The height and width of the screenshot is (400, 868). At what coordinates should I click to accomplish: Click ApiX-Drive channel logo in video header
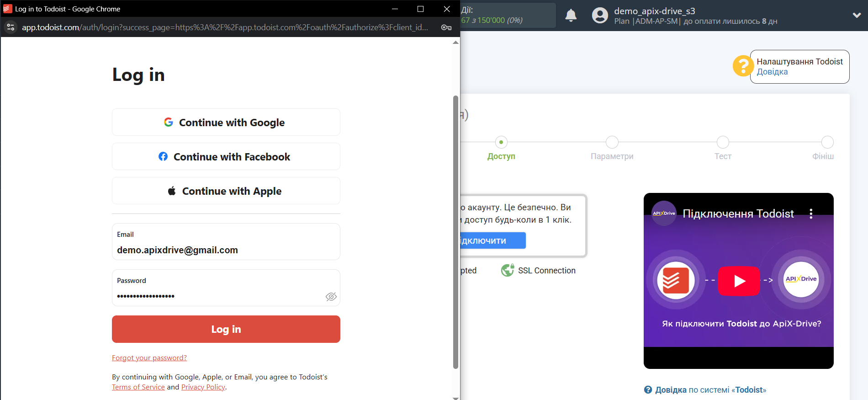(664, 213)
